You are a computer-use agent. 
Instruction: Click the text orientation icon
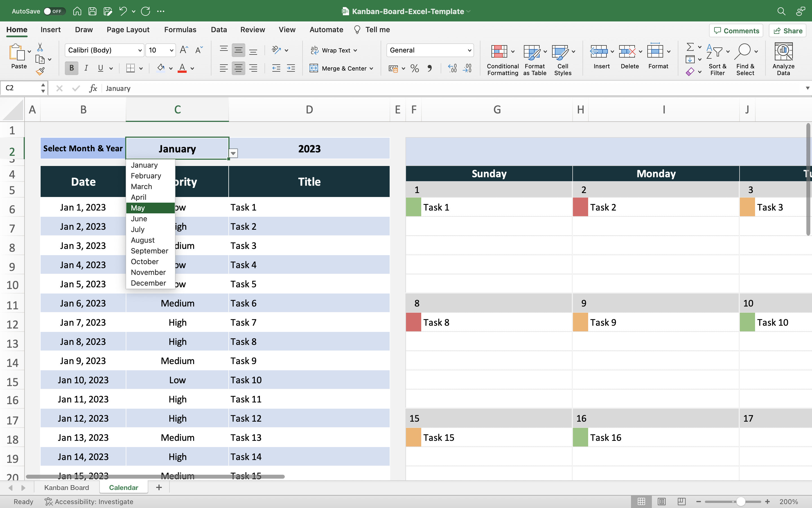276,50
